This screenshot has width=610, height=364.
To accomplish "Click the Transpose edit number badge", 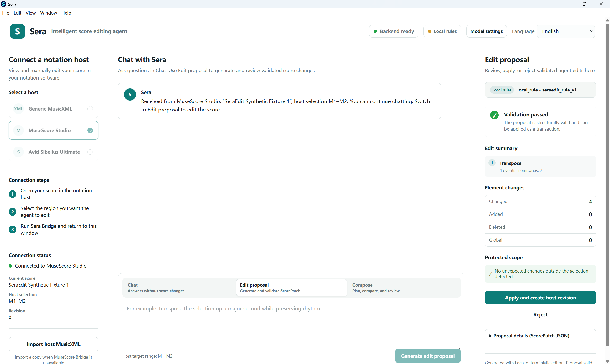I will coord(492,163).
